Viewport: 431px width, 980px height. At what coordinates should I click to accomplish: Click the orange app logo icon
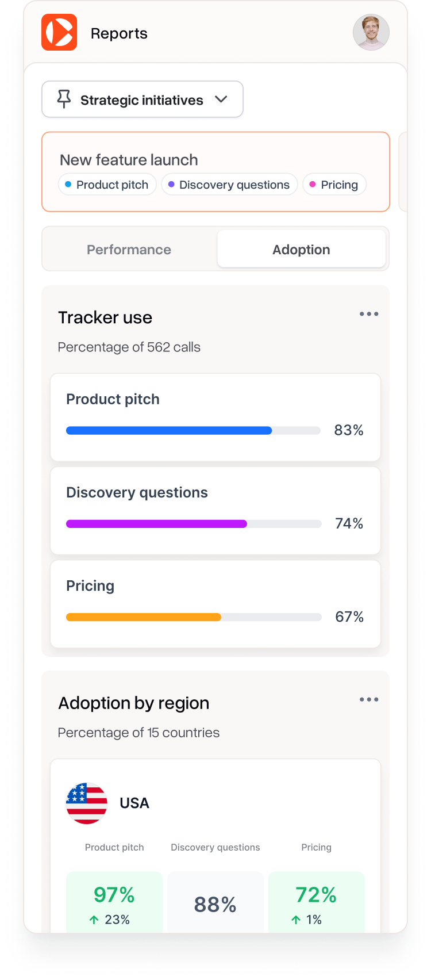59,32
